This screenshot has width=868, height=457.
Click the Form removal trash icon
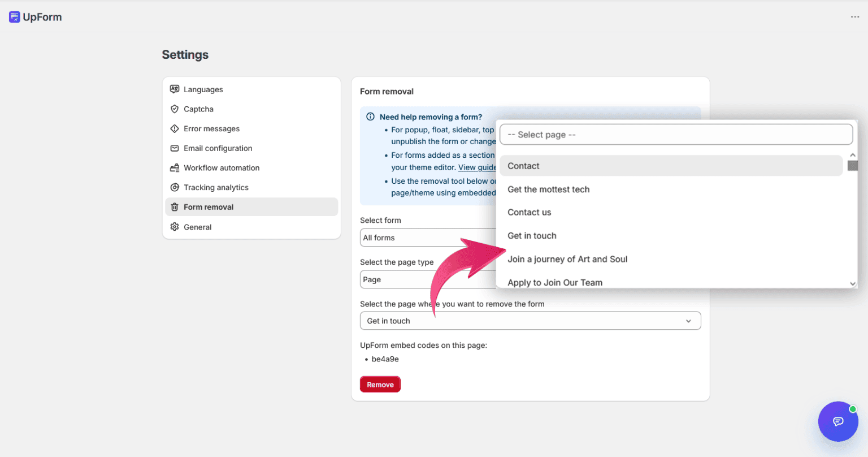175,207
